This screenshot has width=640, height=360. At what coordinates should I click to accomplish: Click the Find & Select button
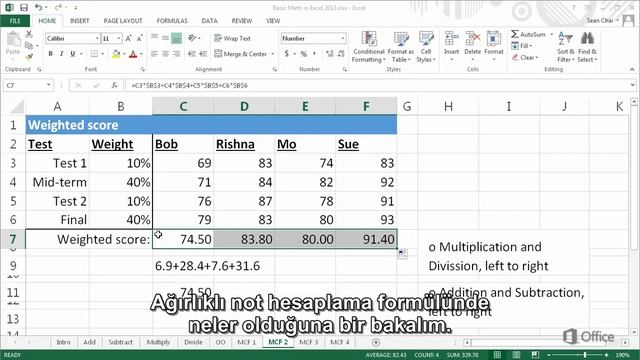coord(587,47)
